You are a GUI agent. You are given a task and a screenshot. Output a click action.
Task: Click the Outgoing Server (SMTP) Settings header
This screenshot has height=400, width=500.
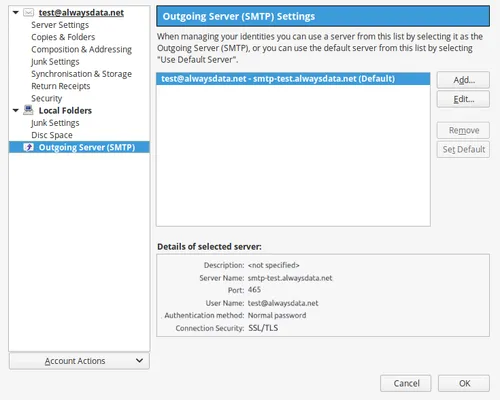tap(323, 16)
